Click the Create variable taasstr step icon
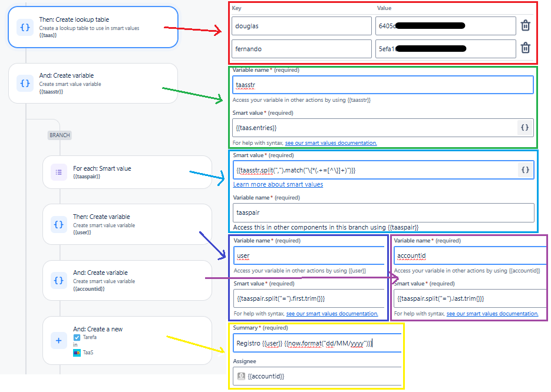 pos(24,83)
